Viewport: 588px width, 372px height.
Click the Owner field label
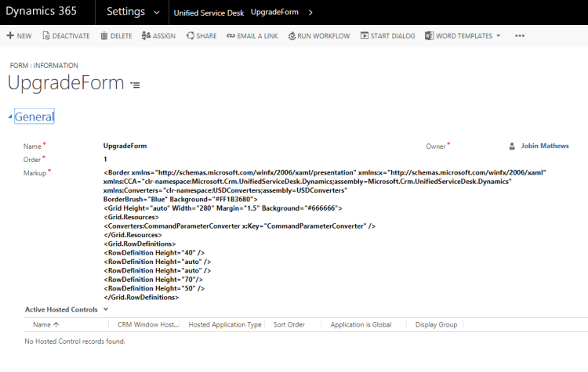point(436,146)
